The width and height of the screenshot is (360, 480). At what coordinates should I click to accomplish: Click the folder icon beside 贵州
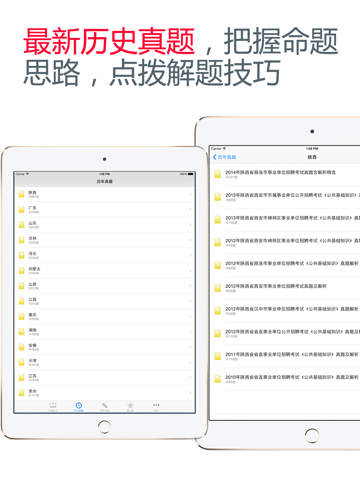pos(22,393)
